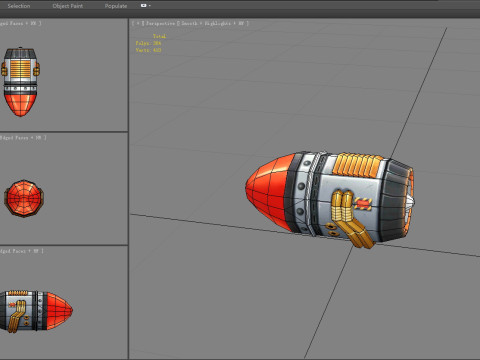Viewport: 480px width, 360px height.
Task: Click the Verts count statistic
Action: point(148,50)
